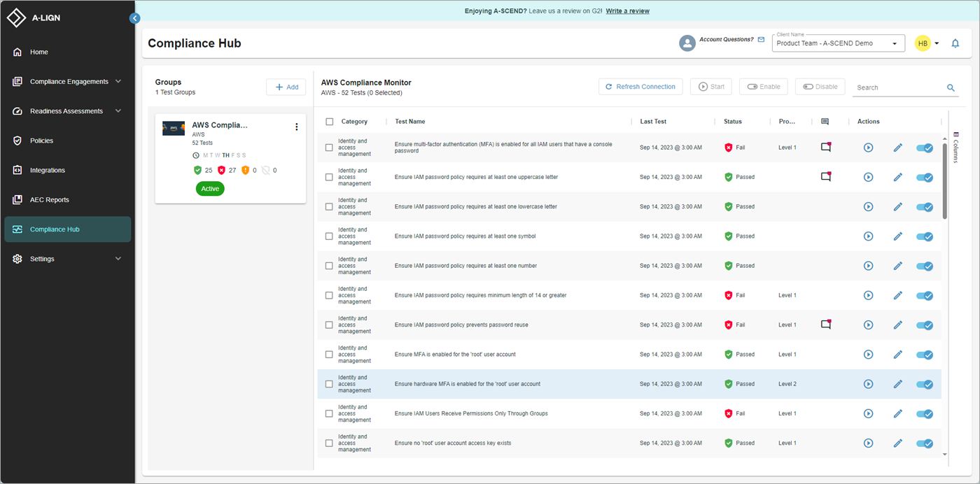Screen dimensions: 980x484
Task: Click the comments column header icon
Action: tap(825, 122)
